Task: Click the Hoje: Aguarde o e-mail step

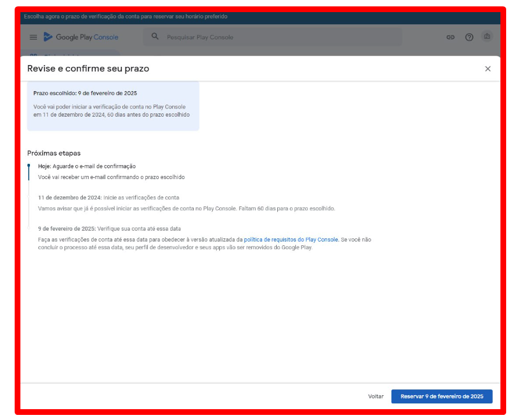Action: [x=87, y=166]
